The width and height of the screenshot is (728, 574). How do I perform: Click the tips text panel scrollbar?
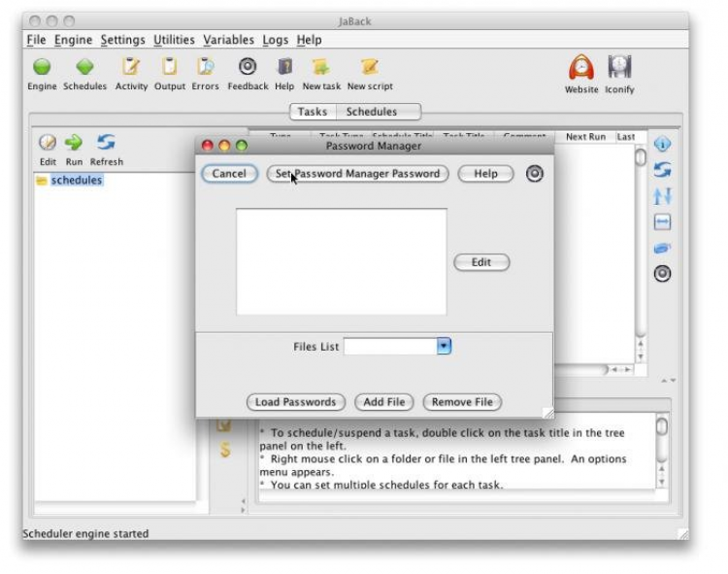pyautogui.click(x=662, y=451)
